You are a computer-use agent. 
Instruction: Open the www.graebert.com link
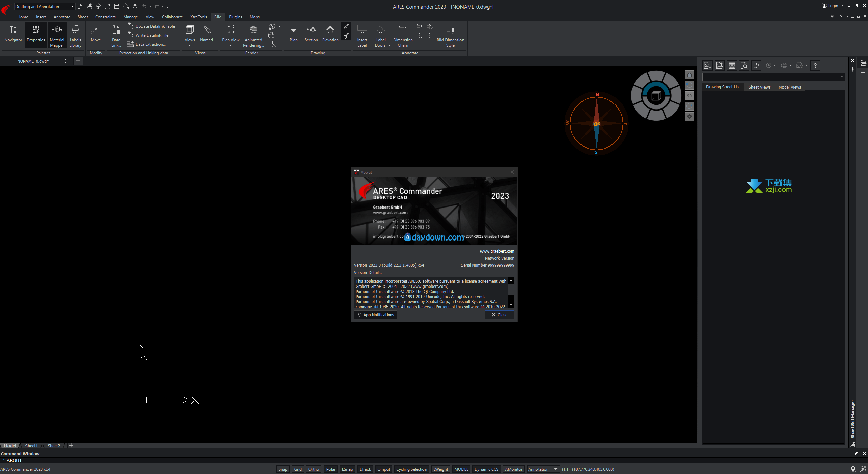(x=497, y=251)
